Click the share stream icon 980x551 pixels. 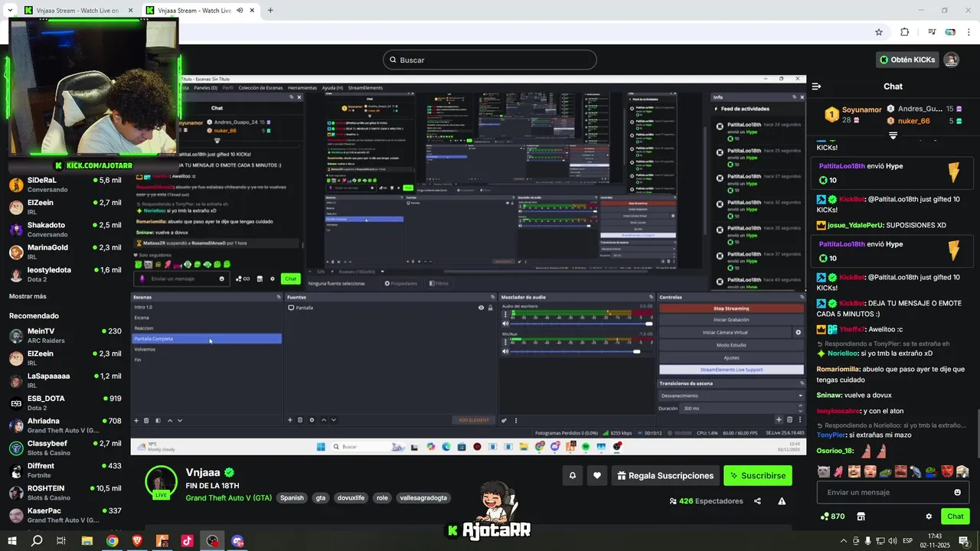tap(757, 501)
